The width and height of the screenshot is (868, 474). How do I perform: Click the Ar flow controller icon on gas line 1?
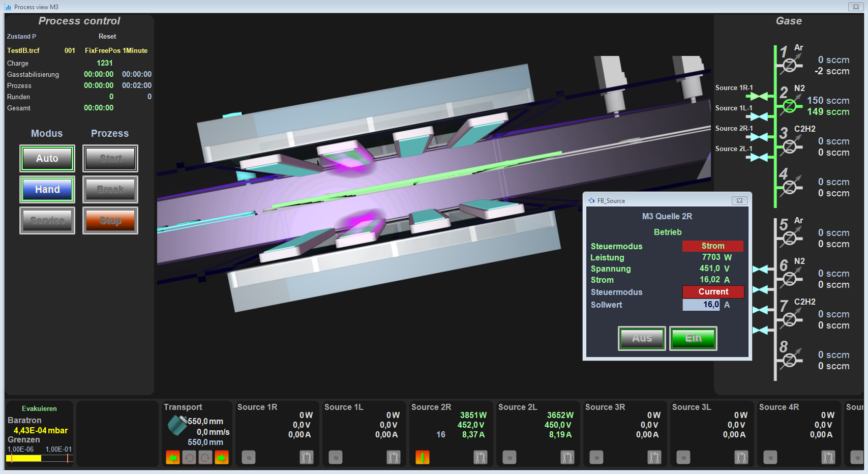[x=790, y=65]
